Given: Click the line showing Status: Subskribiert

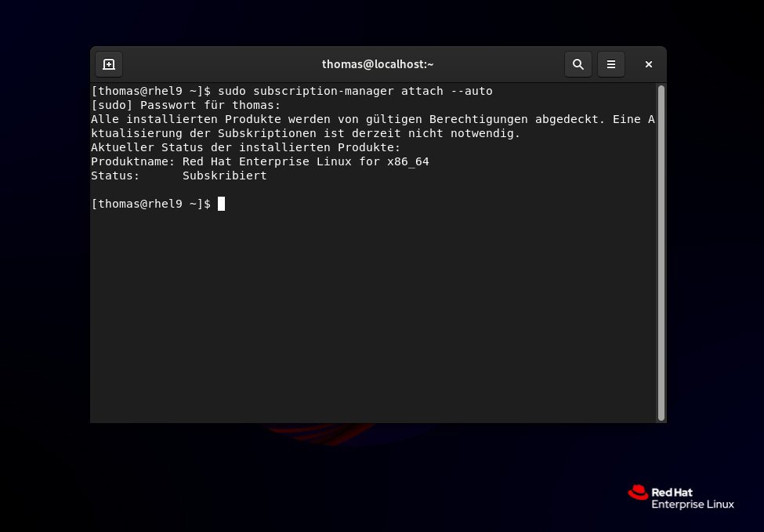Looking at the screenshot, I should [178, 176].
